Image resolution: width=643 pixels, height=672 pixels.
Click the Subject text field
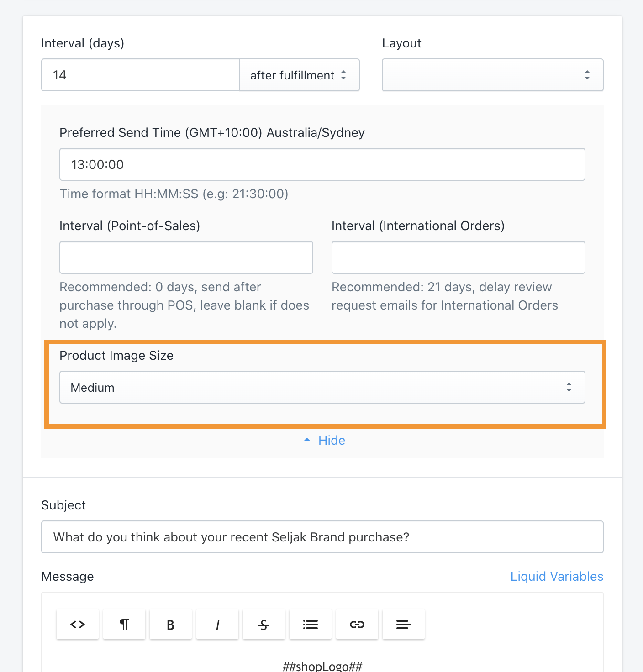[322, 537]
